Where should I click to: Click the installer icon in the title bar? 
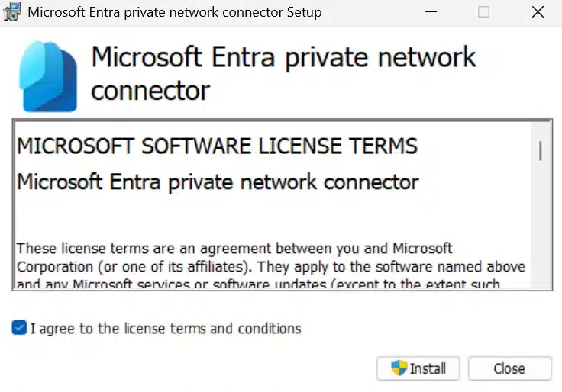(x=13, y=12)
